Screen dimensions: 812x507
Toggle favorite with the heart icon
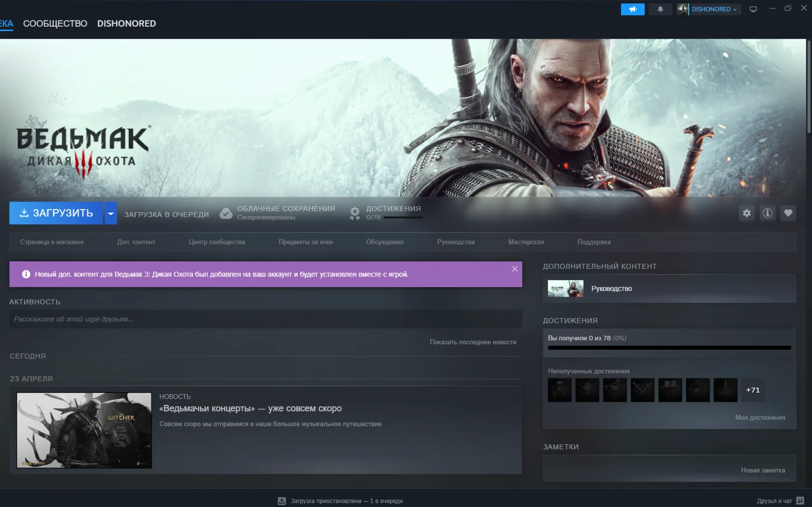[x=788, y=213]
